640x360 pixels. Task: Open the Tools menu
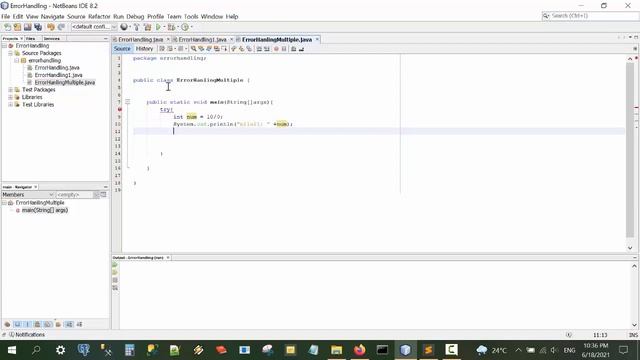pos(191,17)
